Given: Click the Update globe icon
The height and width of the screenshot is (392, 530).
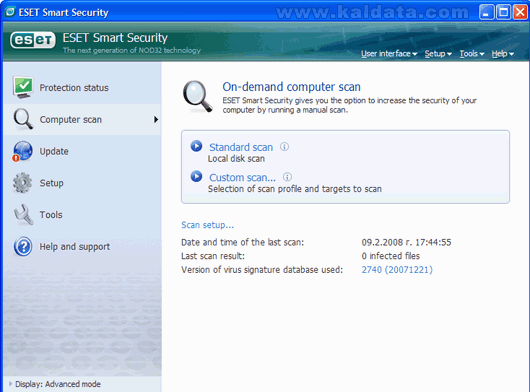Looking at the screenshot, I should coord(23,151).
